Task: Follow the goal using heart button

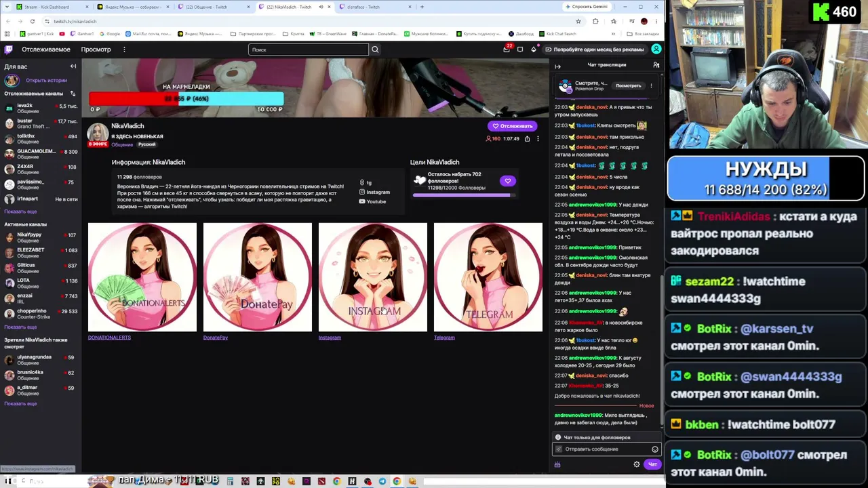Action: click(507, 181)
